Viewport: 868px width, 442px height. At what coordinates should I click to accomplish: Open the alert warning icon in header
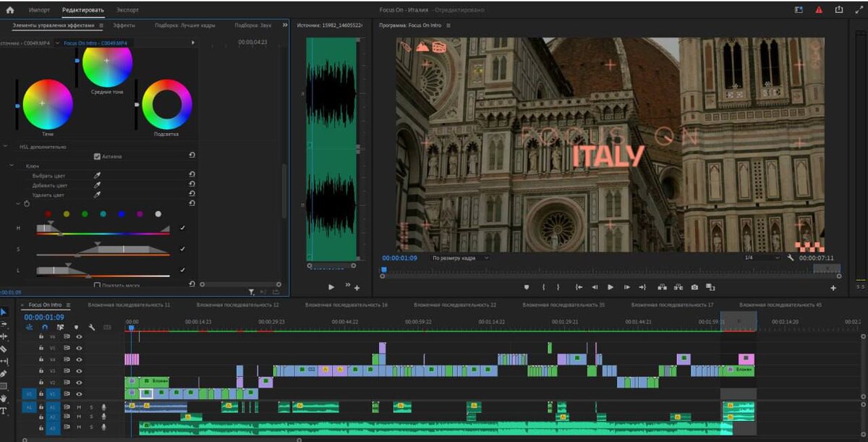819,10
